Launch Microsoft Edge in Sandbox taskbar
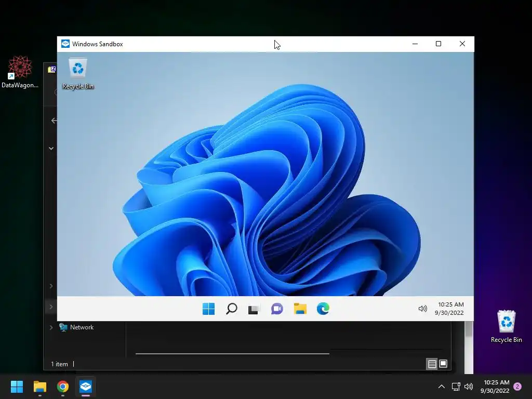This screenshot has height=399, width=532. tap(323, 309)
